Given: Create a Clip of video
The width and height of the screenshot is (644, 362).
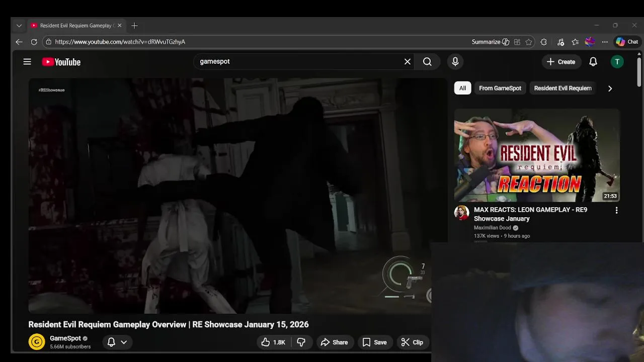Looking at the screenshot, I should [x=412, y=342].
